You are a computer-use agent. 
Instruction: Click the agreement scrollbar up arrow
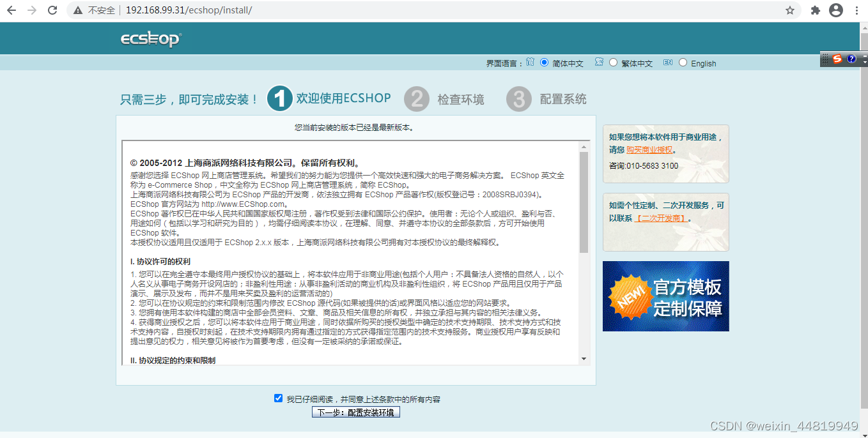pos(584,147)
